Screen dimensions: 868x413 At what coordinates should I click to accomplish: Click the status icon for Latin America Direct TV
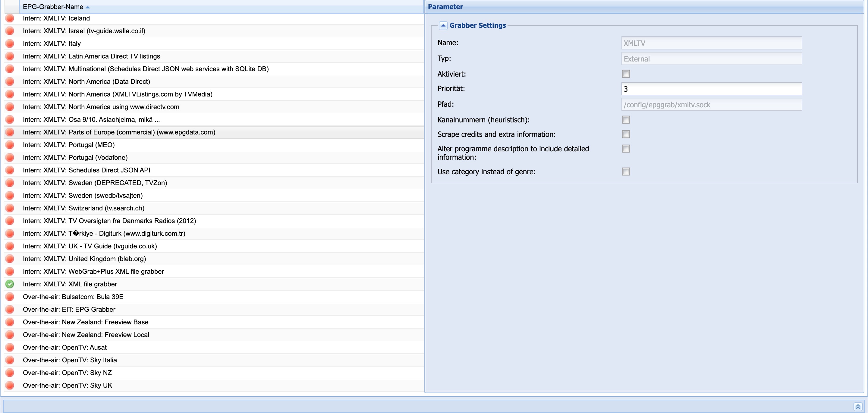point(10,56)
